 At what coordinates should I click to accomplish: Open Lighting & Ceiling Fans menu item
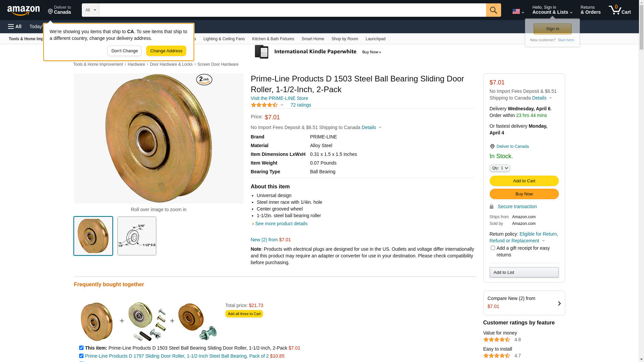coord(224,39)
